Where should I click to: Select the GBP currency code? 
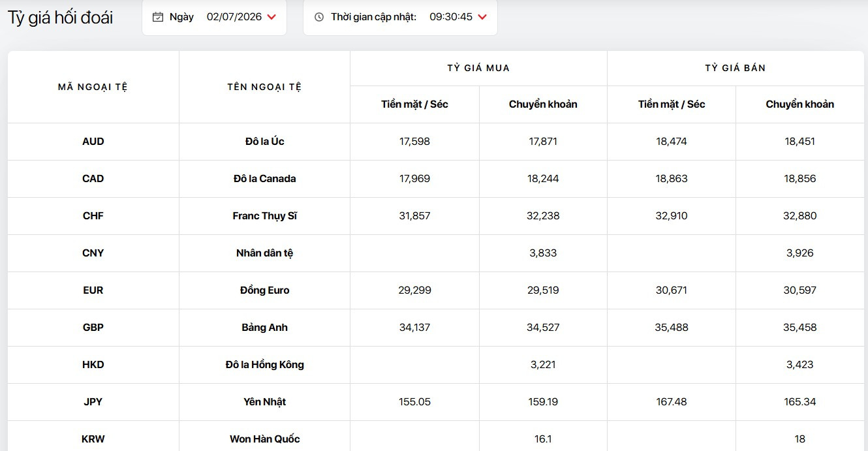pos(93,328)
